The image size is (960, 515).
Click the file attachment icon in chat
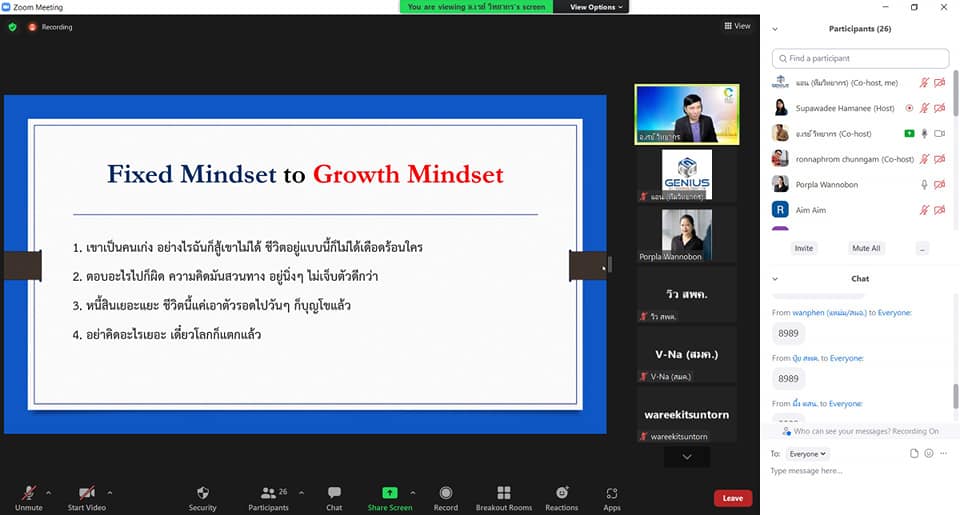coord(914,453)
